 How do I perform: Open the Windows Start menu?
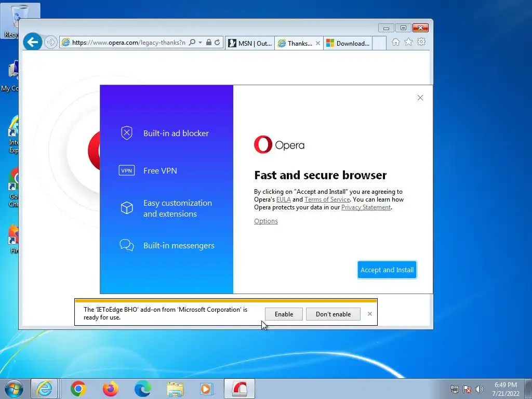14,389
